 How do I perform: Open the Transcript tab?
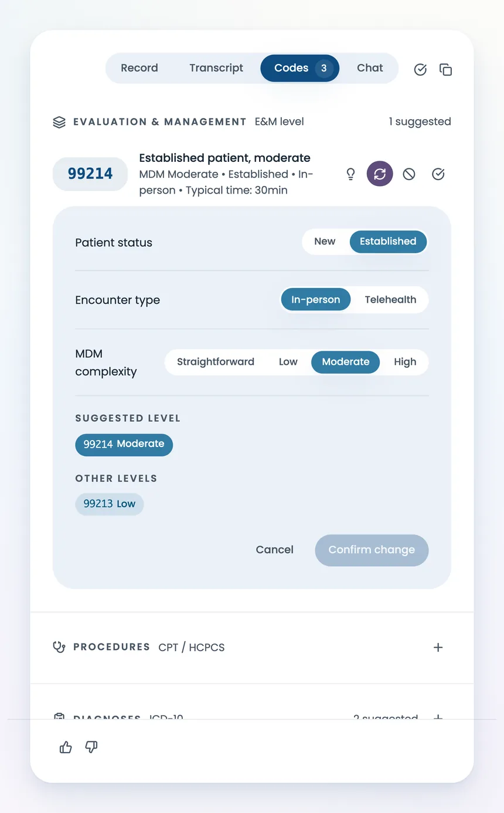coord(216,68)
